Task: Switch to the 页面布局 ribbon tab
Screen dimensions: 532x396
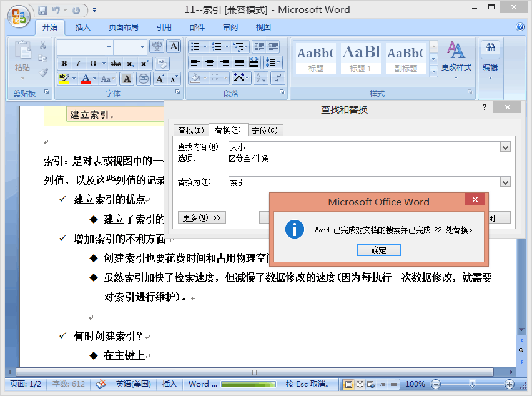Action: point(123,27)
